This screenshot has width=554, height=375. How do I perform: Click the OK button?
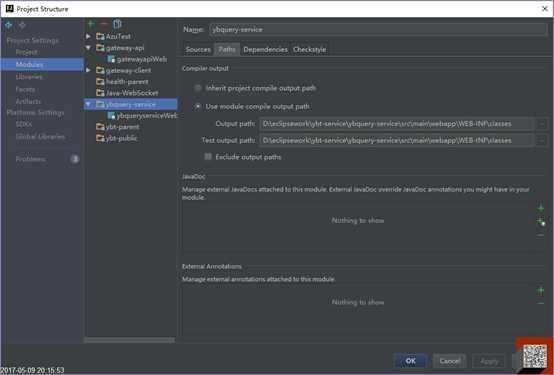pos(411,361)
